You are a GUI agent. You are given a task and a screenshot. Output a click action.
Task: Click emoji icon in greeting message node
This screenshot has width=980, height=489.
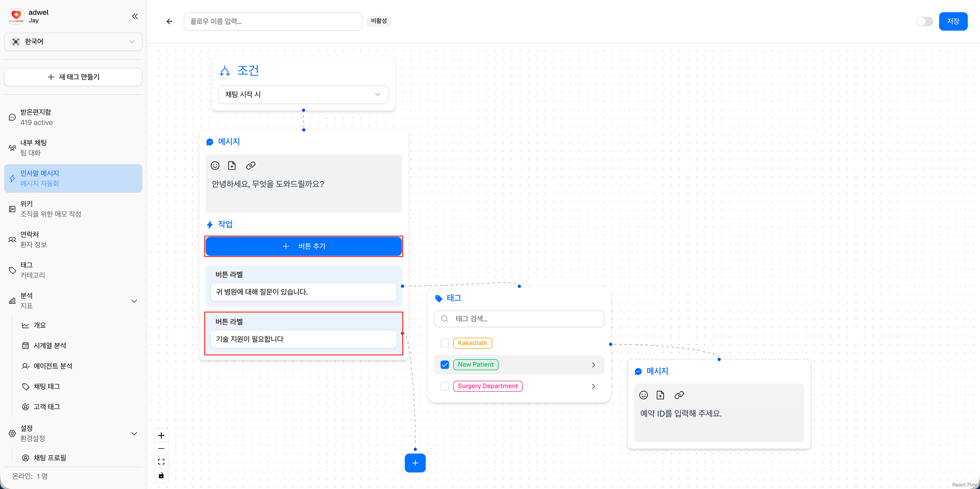click(x=215, y=166)
